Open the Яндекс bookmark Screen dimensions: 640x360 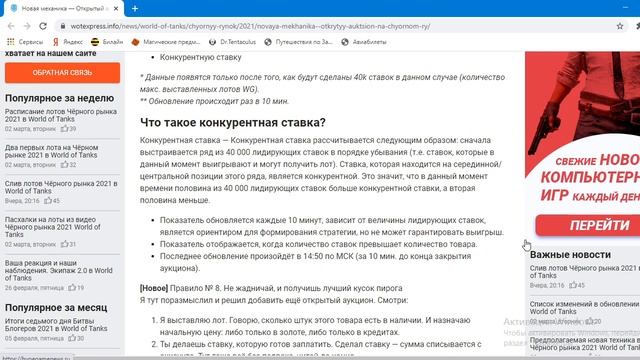pyautogui.click(x=68, y=42)
